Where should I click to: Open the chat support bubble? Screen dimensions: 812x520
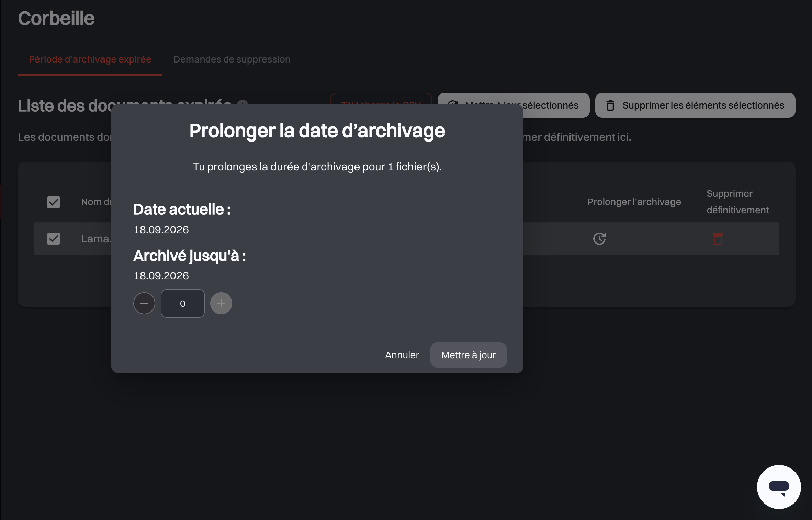click(779, 487)
